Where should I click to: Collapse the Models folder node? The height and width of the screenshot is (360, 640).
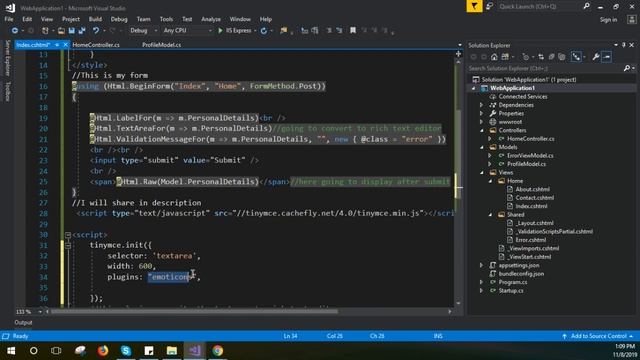(x=482, y=147)
